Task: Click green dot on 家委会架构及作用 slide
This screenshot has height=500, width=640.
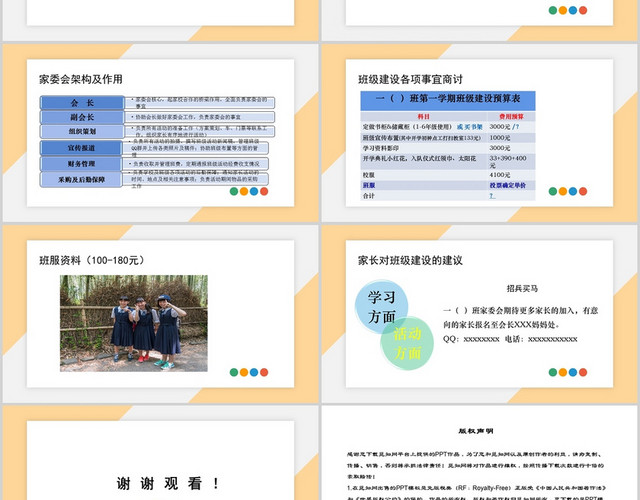Action: tap(234, 191)
